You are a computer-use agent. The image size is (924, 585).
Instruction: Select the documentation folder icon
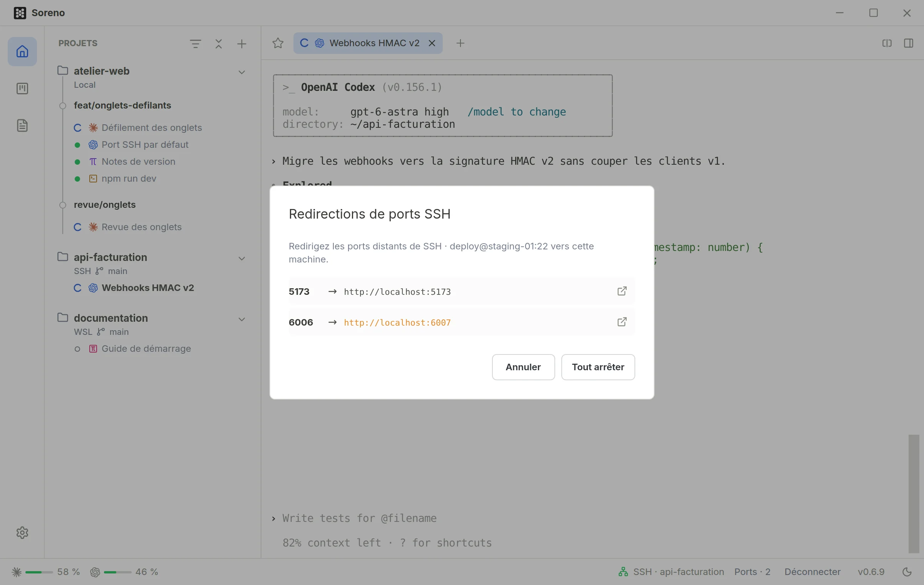tap(63, 318)
